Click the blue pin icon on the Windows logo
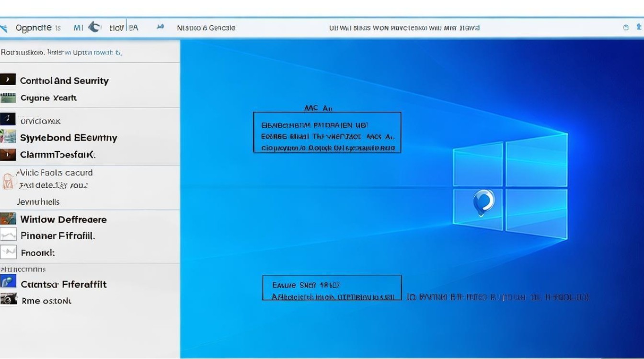 [x=483, y=202]
